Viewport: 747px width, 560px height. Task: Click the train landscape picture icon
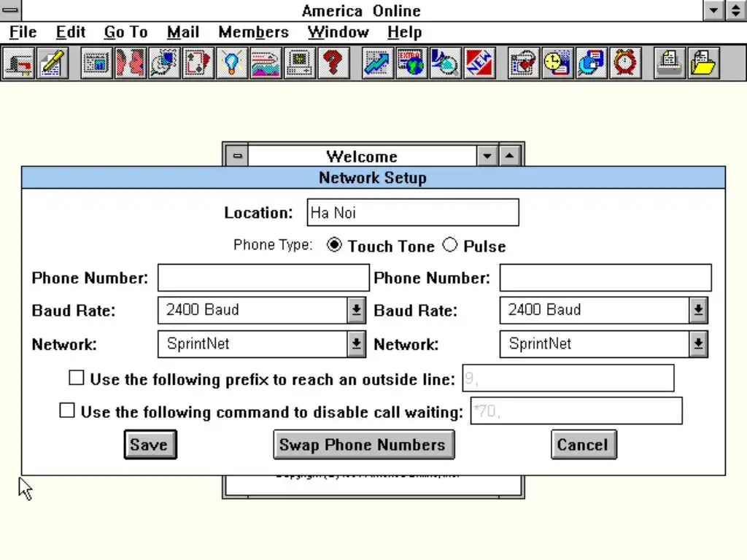click(x=266, y=63)
